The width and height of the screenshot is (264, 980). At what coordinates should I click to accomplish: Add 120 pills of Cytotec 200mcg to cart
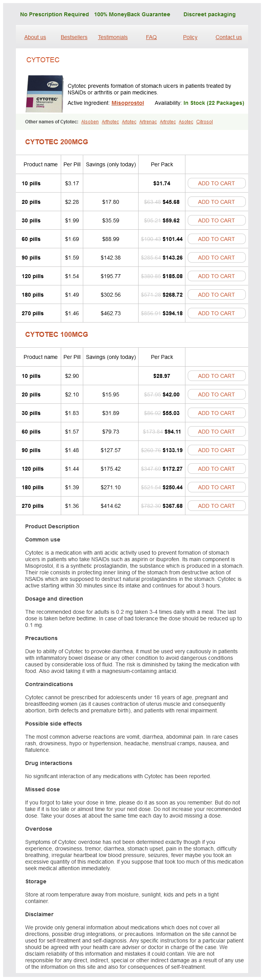point(216,276)
